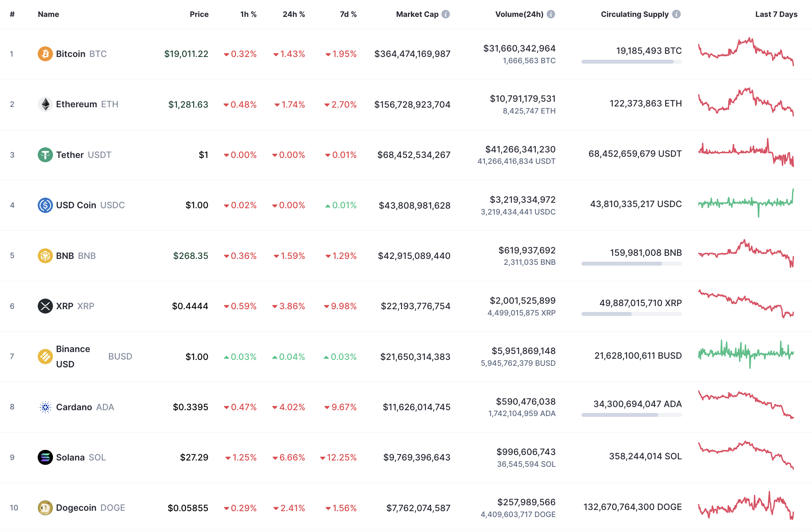The image size is (812, 532).
Task: Click the Solana SOL logo
Action: click(x=45, y=457)
